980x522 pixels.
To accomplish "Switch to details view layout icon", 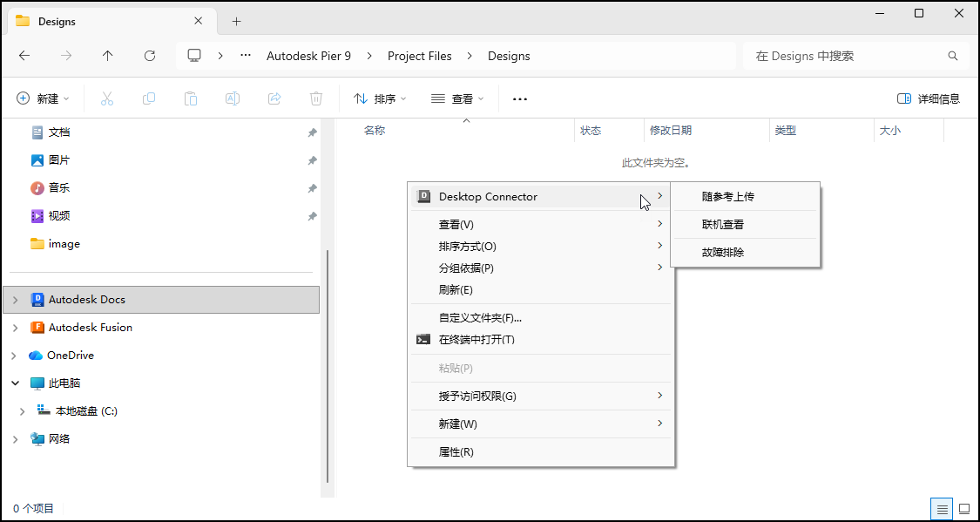I will point(943,509).
